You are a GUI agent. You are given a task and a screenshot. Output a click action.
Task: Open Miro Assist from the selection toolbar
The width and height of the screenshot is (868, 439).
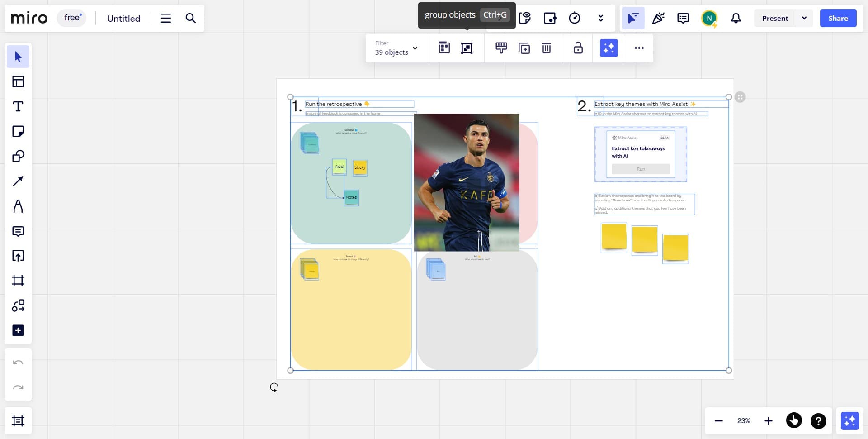[x=609, y=48]
